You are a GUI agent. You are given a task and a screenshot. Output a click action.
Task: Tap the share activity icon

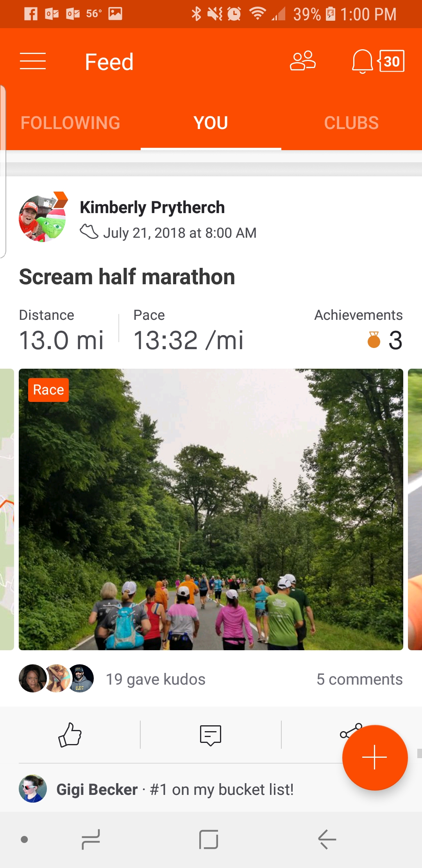click(x=350, y=731)
